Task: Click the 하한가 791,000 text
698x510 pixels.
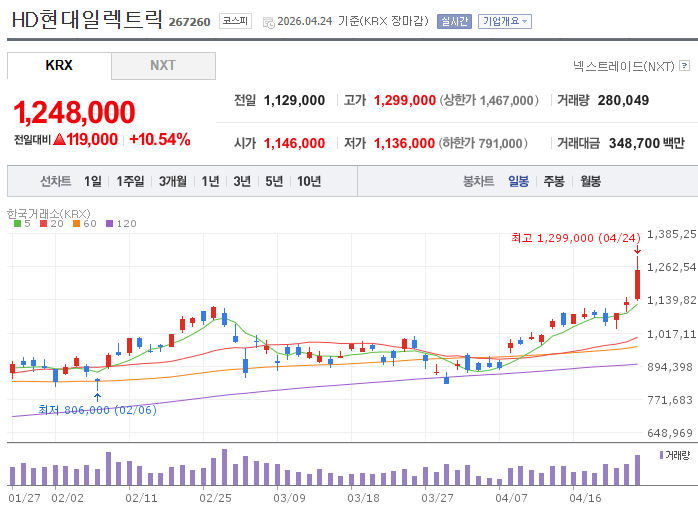Action: pos(483,143)
